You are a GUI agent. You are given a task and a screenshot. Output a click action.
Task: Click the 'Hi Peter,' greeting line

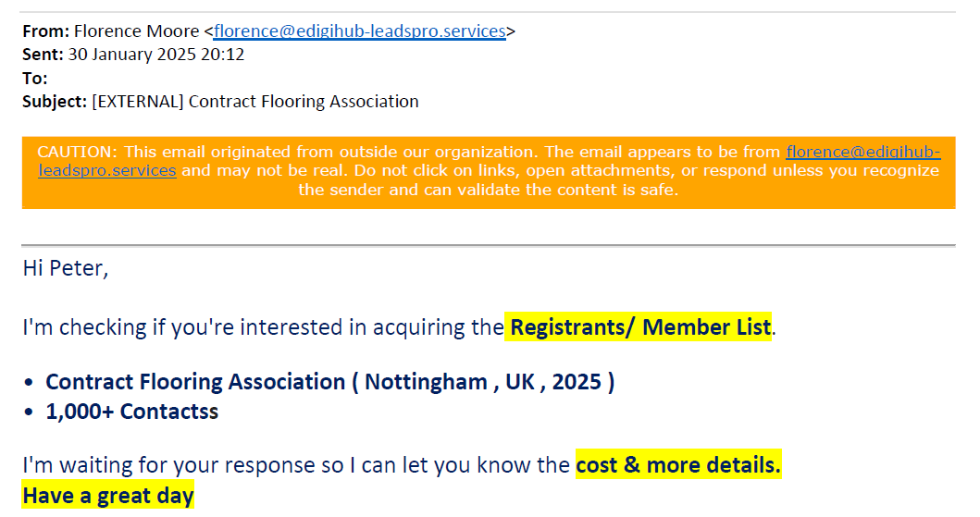66,268
